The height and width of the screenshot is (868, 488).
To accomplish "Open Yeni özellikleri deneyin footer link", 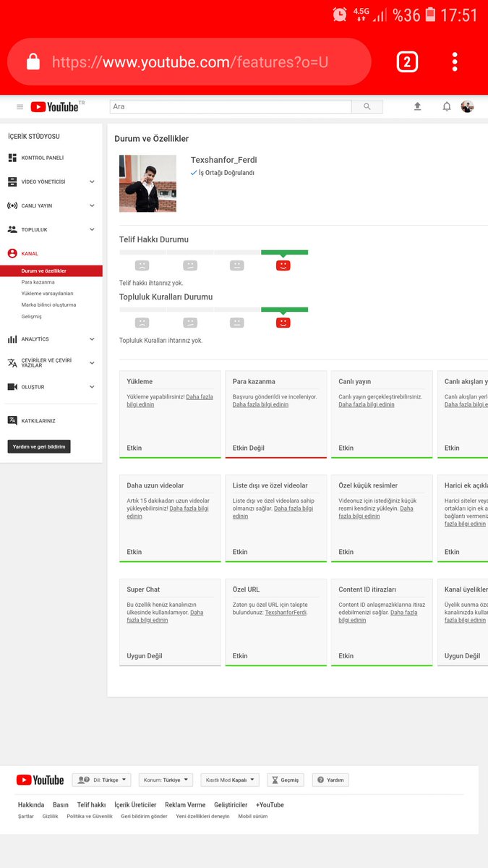I will (202, 816).
